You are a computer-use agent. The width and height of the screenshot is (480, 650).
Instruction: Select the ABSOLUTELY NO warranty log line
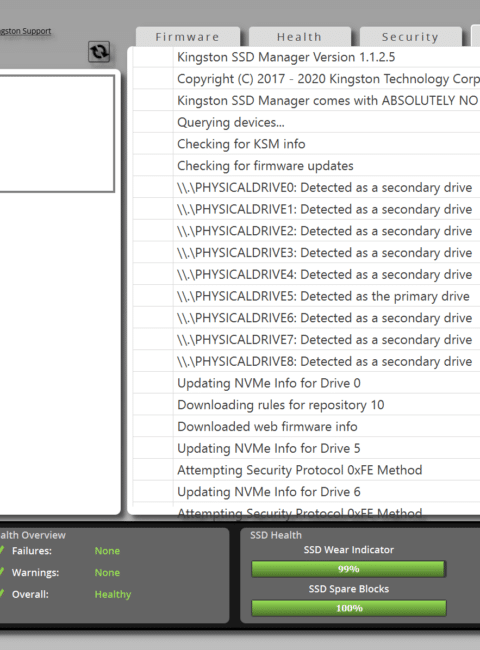point(306,100)
